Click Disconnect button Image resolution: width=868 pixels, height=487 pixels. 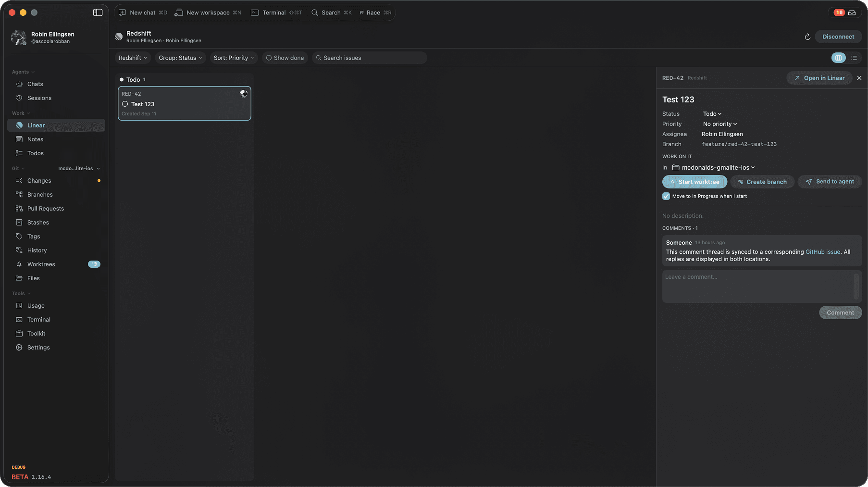click(x=838, y=37)
